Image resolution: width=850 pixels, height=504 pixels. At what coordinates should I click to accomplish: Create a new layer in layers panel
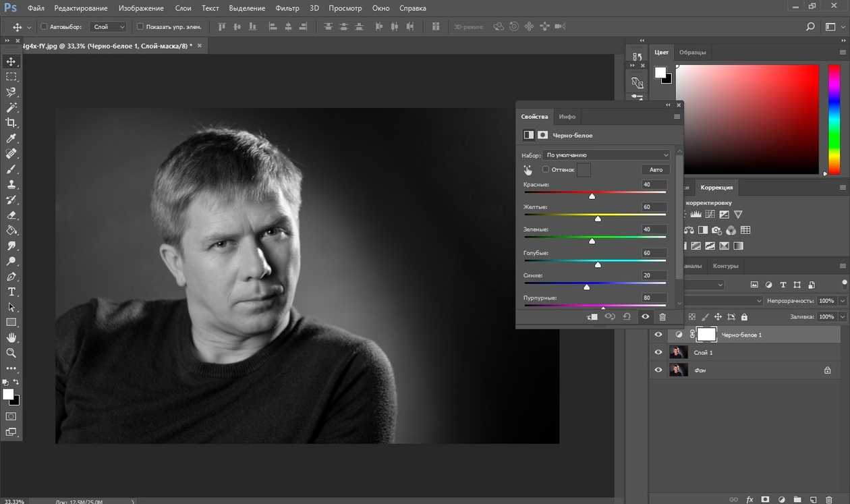(x=813, y=499)
